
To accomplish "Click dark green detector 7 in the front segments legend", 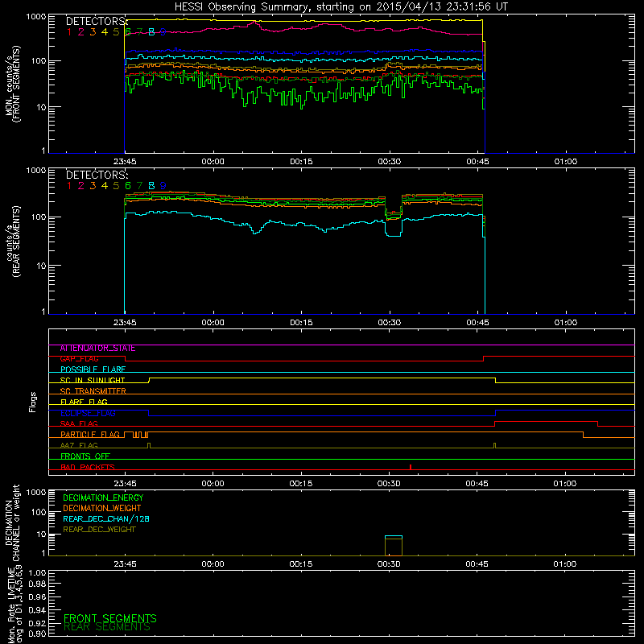I will (x=139, y=31).
